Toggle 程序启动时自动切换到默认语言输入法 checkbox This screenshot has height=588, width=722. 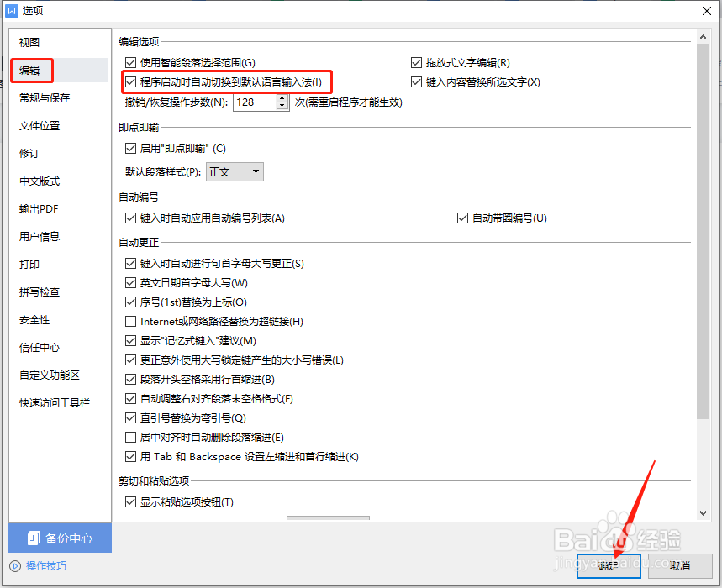coord(131,81)
